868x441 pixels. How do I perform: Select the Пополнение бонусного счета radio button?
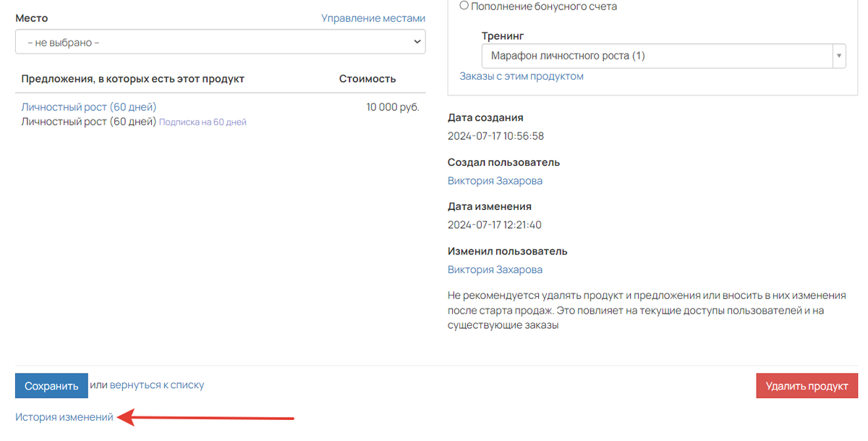[x=464, y=6]
